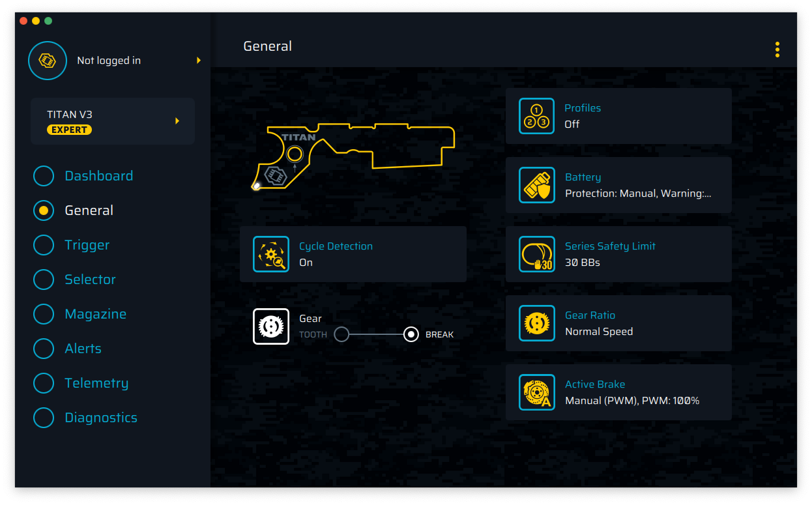The width and height of the screenshot is (812, 505).
Task: Click the Gear slider track line
Action: pyautogui.click(x=376, y=334)
